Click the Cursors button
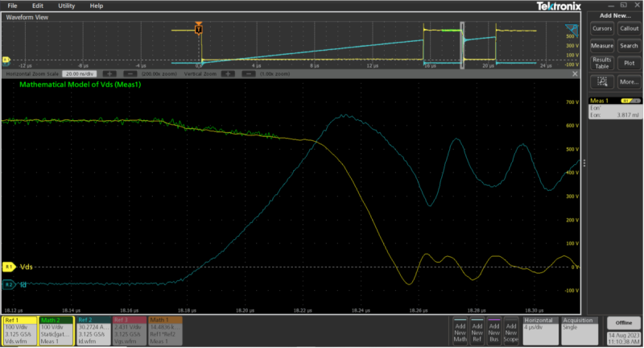 pyautogui.click(x=602, y=28)
